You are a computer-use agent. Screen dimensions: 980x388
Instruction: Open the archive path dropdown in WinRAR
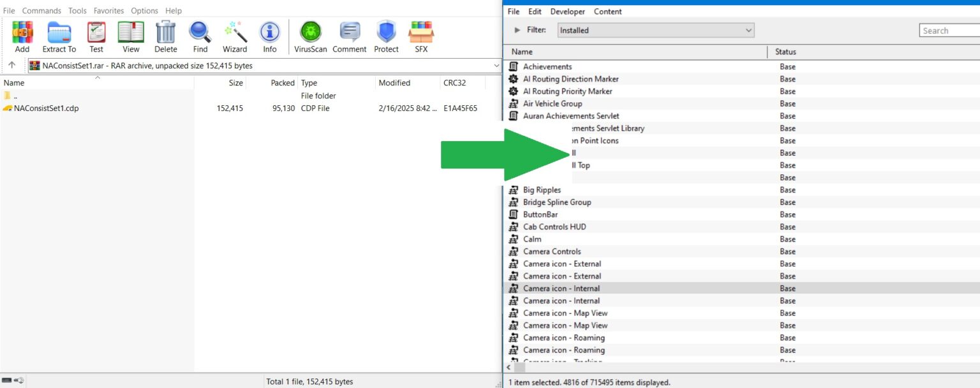click(x=496, y=64)
